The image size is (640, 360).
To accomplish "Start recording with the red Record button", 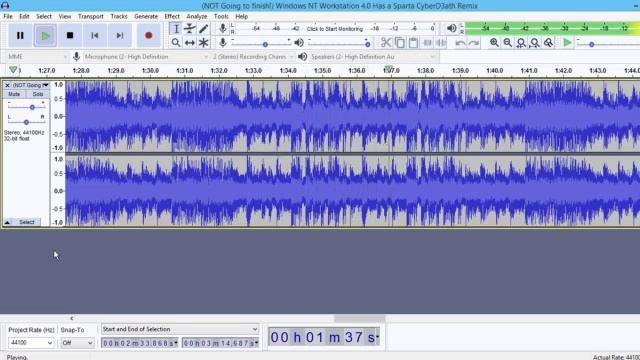I will pyautogui.click(x=149, y=36).
